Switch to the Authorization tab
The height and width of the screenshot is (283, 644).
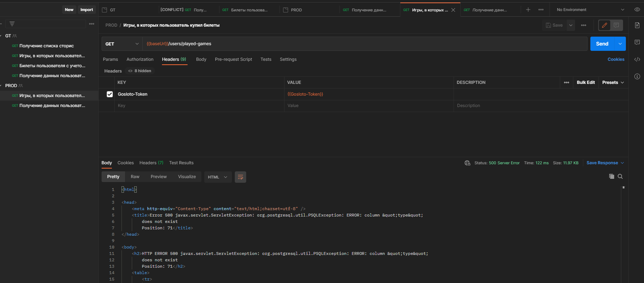pos(140,59)
